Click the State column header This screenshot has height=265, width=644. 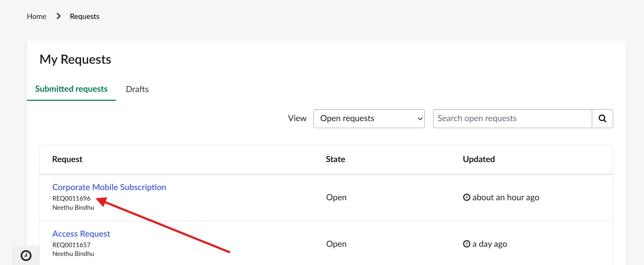(335, 159)
